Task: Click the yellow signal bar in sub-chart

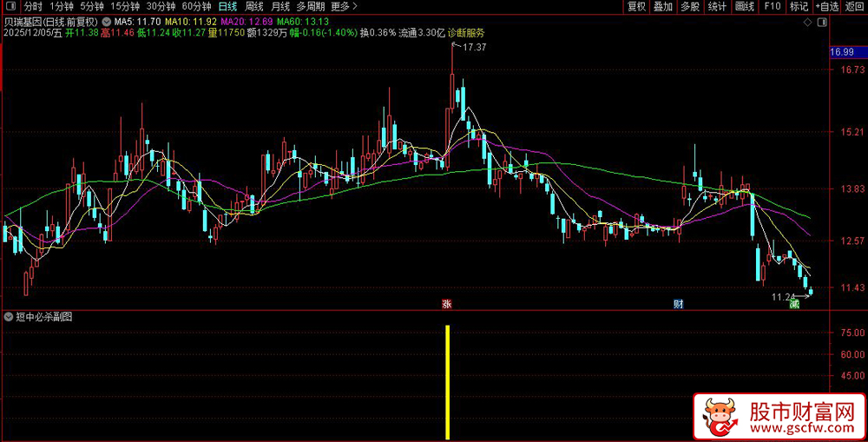Action: (x=447, y=382)
